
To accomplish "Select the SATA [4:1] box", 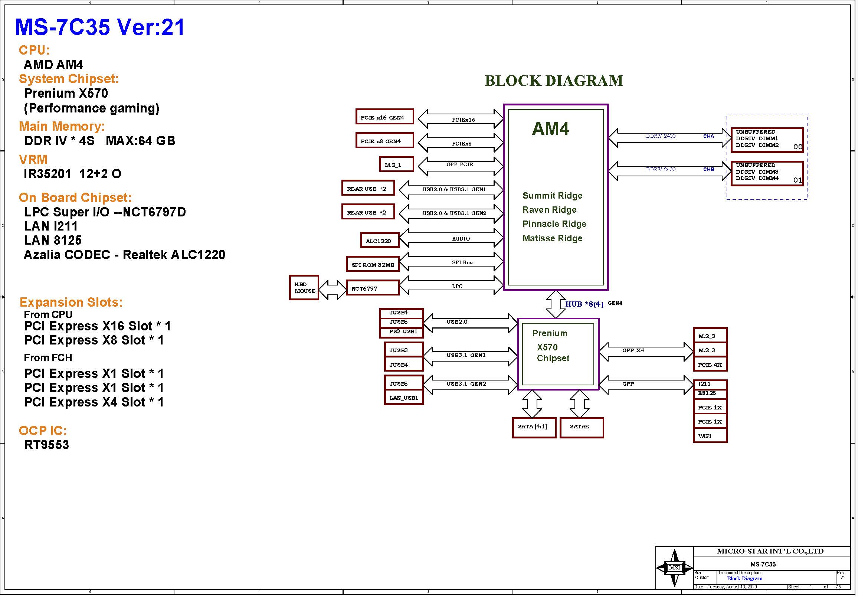I will coord(534,428).
